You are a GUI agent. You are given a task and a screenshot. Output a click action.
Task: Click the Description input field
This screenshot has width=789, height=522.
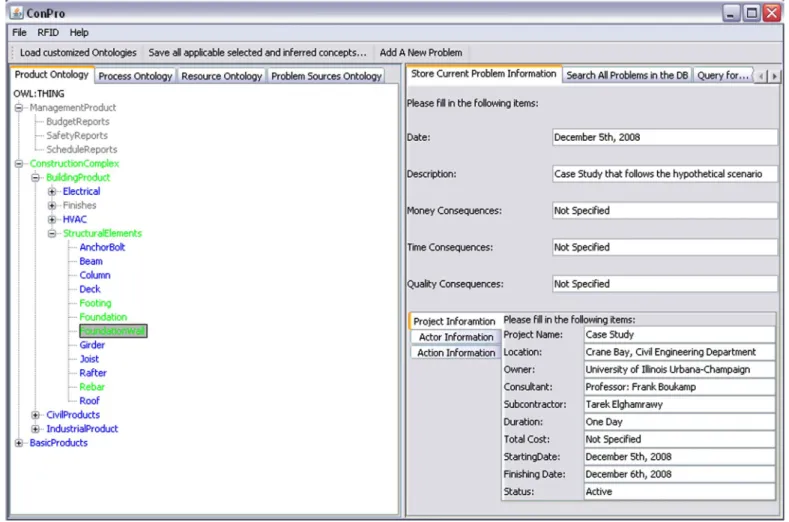click(664, 174)
